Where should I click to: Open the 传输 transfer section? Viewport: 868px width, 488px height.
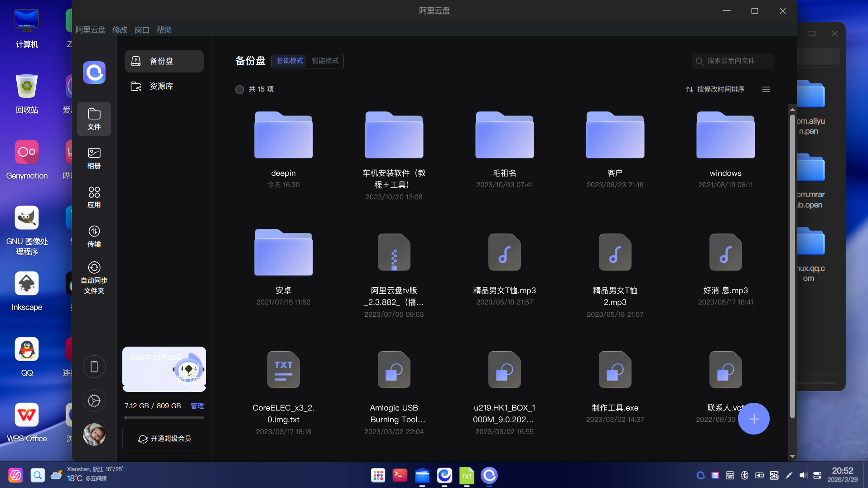94,237
